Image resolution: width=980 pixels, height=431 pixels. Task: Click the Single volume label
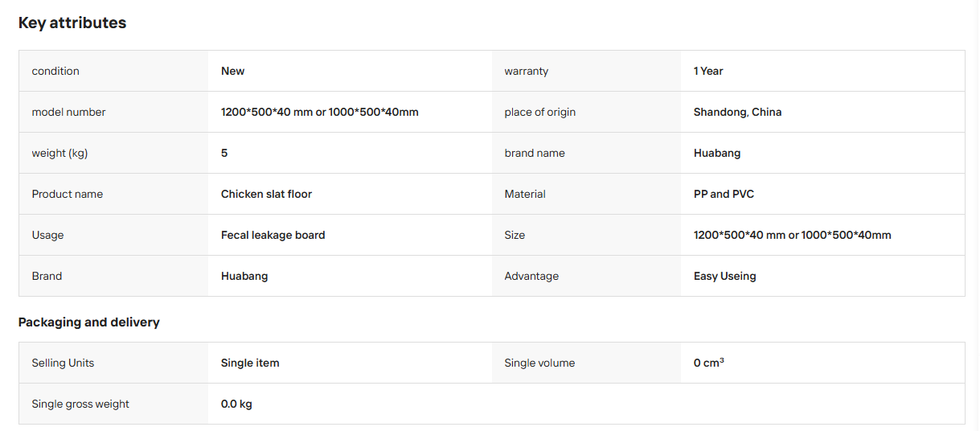pyautogui.click(x=539, y=363)
